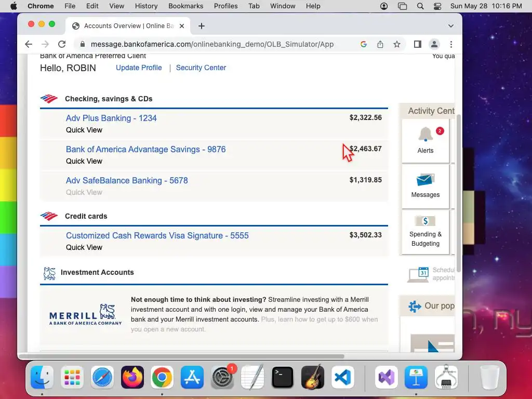Image resolution: width=532 pixels, height=399 pixels.
Task: Click the Chrome back arrow
Action: coord(29,44)
